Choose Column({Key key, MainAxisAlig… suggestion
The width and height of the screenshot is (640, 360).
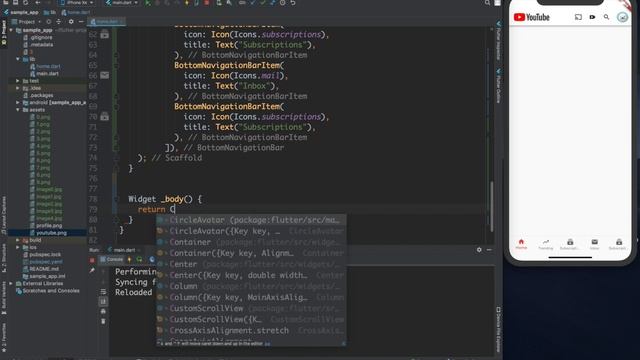251,297
